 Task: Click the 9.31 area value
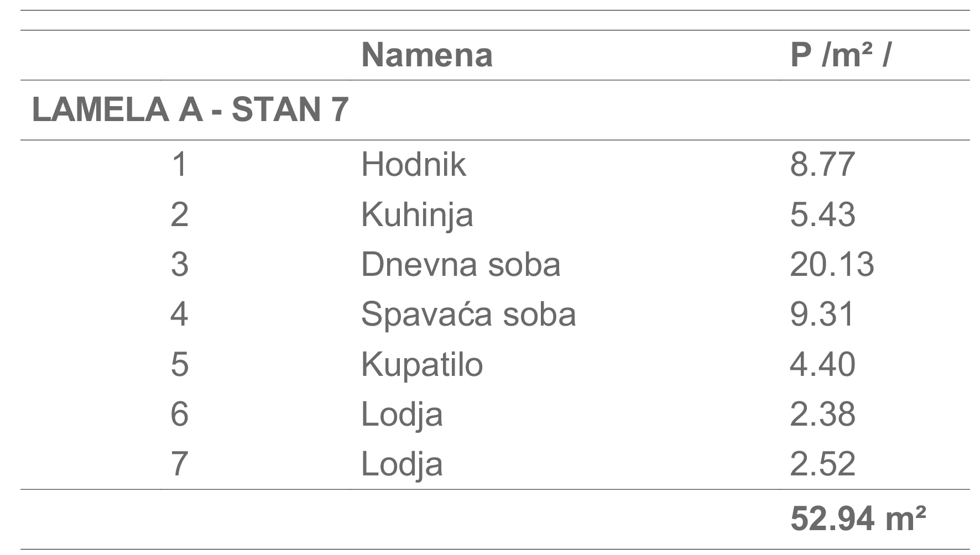pyautogui.click(x=822, y=314)
